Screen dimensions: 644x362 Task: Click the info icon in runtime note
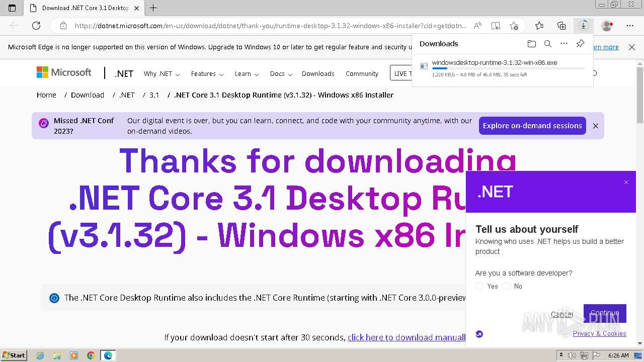54,298
